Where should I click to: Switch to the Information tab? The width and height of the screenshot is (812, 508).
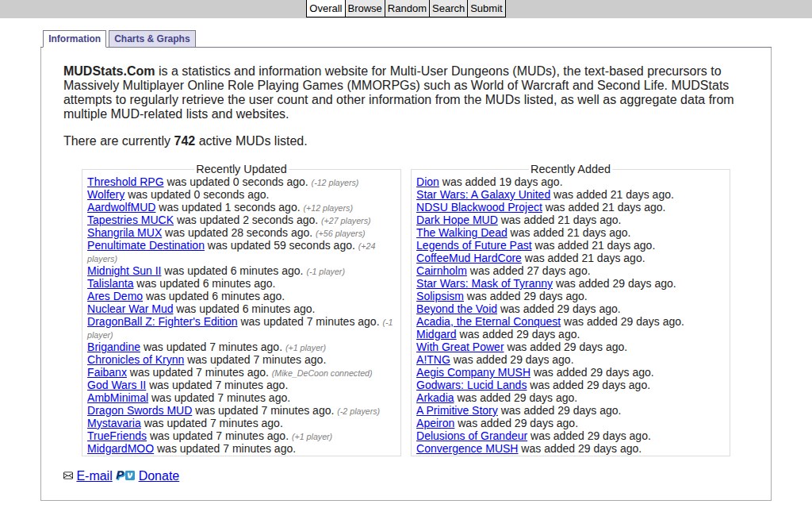pyautogui.click(x=75, y=39)
